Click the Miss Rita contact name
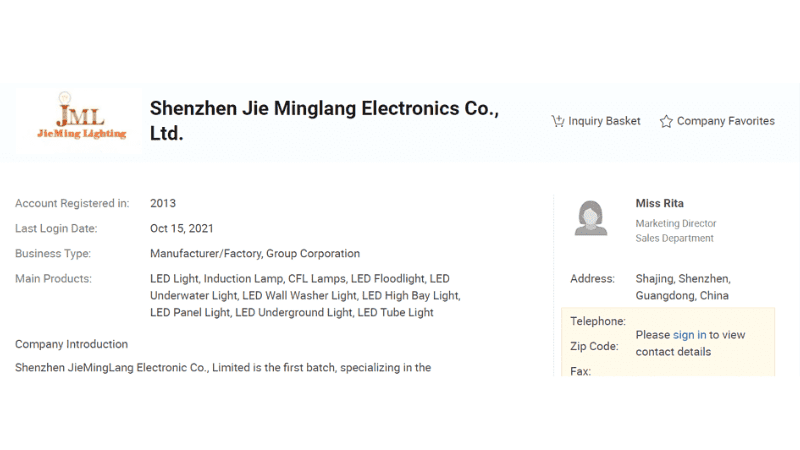Viewport: 800px width, 450px height. 659,203
